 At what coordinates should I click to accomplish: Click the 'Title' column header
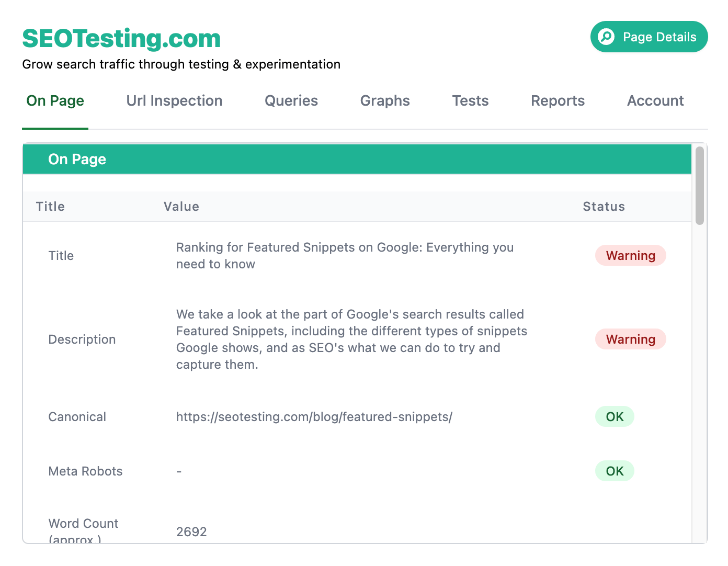[x=50, y=207]
